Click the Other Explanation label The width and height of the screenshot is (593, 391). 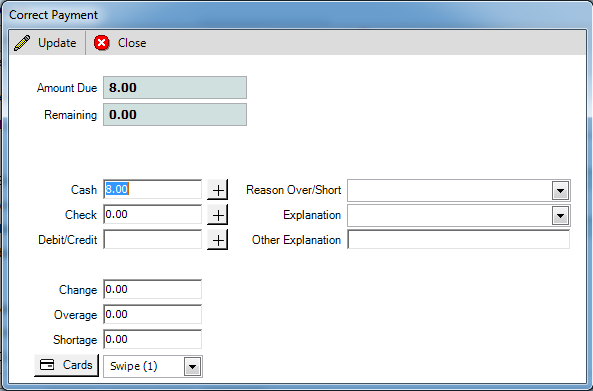tap(296, 240)
